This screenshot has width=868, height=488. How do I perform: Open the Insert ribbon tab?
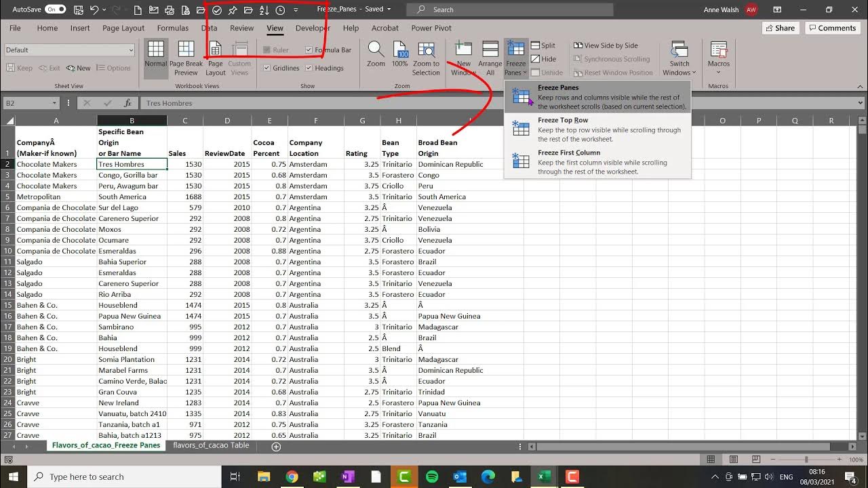click(80, 28)
